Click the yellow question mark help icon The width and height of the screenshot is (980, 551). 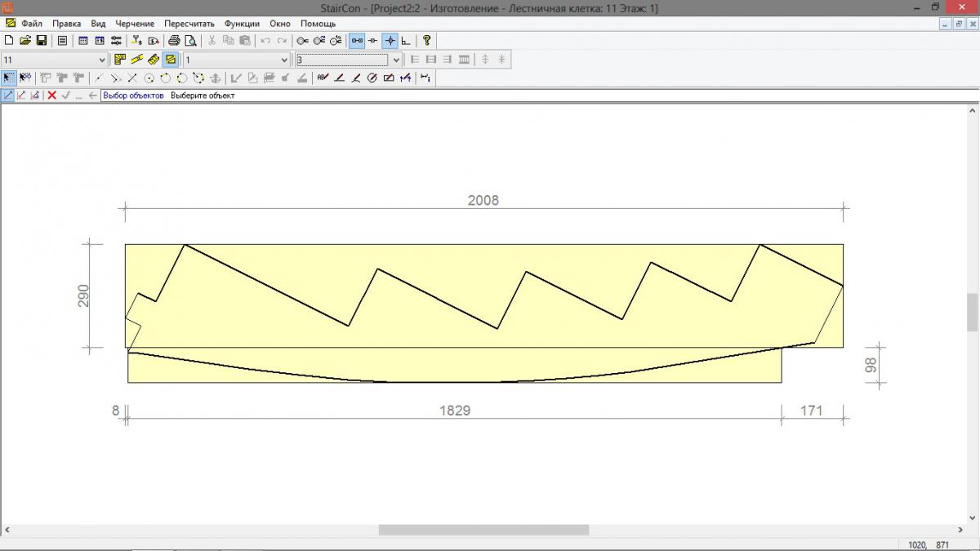426,40
